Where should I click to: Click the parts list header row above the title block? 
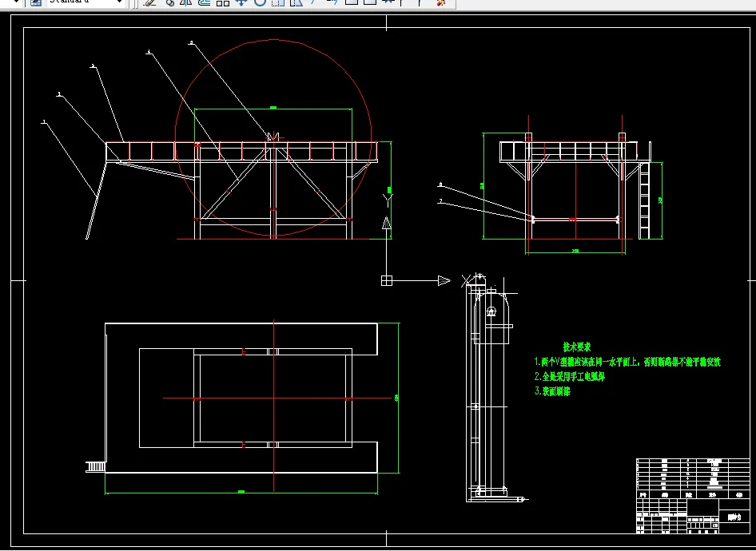[x=694, y=494]
